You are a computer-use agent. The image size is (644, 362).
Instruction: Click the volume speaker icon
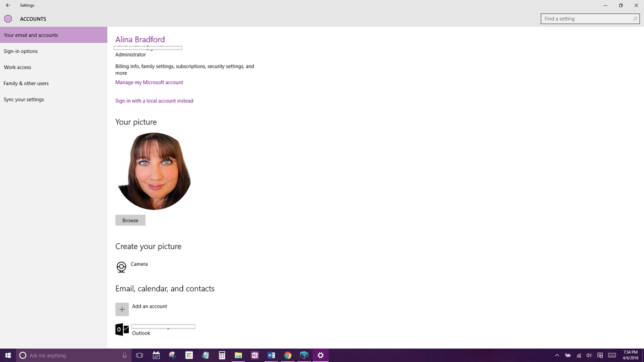point(588,355)
